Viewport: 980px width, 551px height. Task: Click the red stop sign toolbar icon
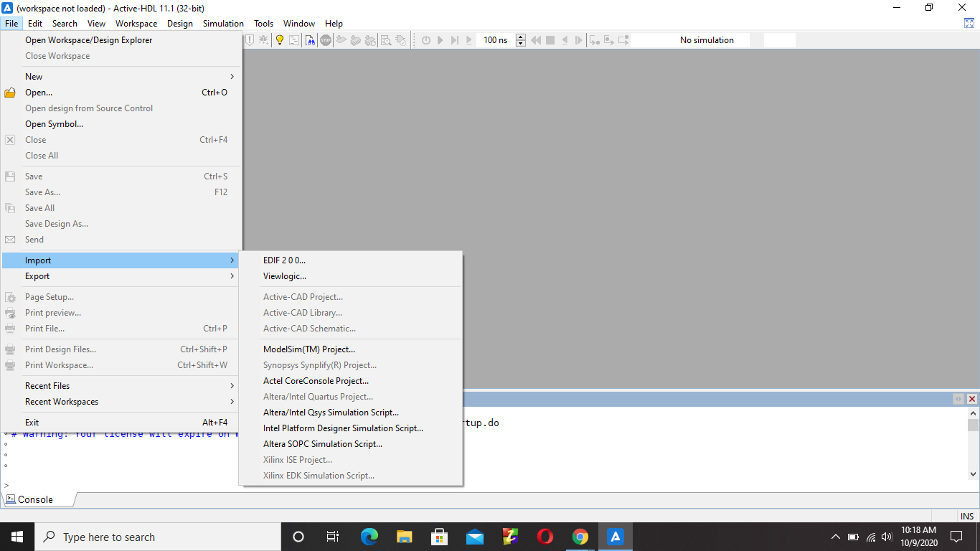(x=326, y=40)
